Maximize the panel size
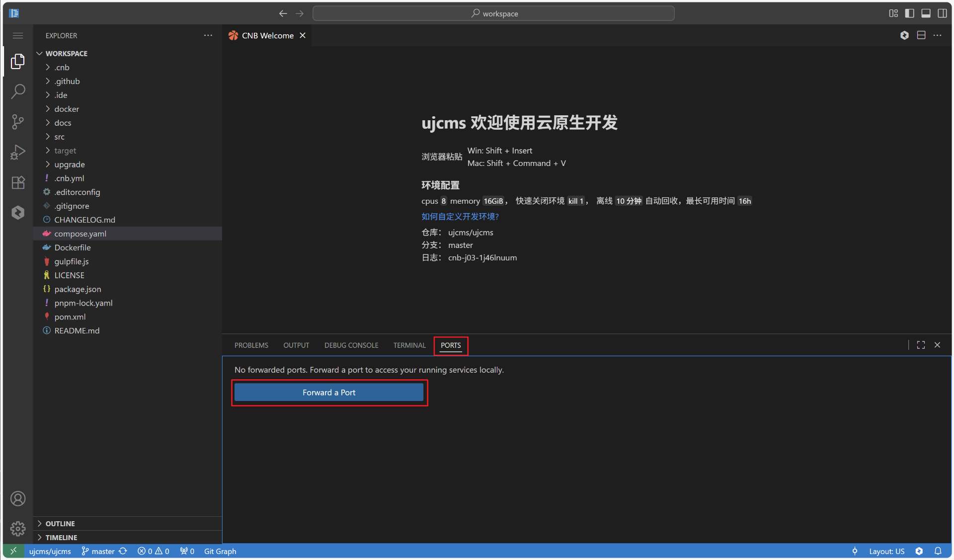This screenshot has height=560, width=954. pos(921,345)
